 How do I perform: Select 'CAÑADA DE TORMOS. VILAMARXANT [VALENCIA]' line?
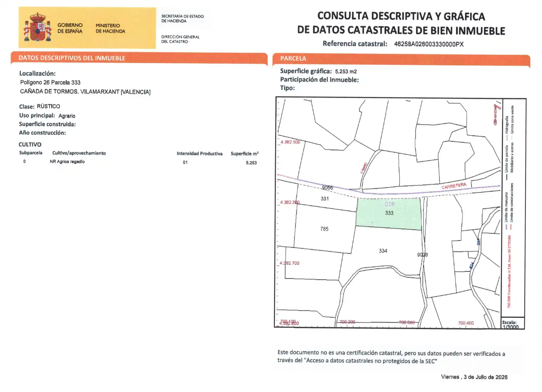click(85, 91)
